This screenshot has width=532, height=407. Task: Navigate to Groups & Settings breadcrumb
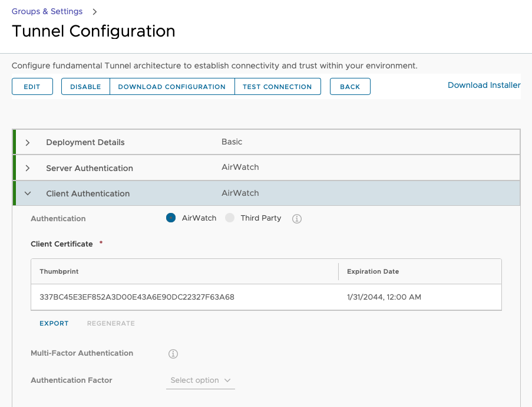click(x=47, y=12)
